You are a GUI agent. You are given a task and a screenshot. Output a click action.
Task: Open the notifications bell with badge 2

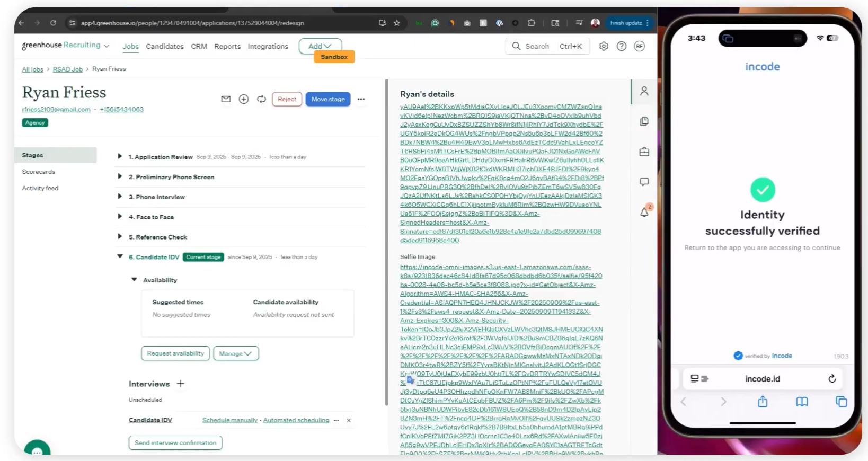tap(645, 211)
